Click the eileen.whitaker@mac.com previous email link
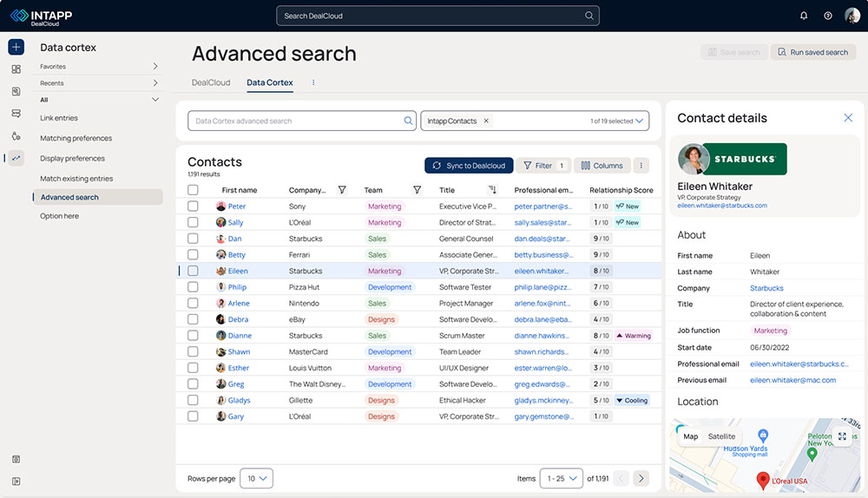This screenshot has width=868, height=498. point(792,380)
